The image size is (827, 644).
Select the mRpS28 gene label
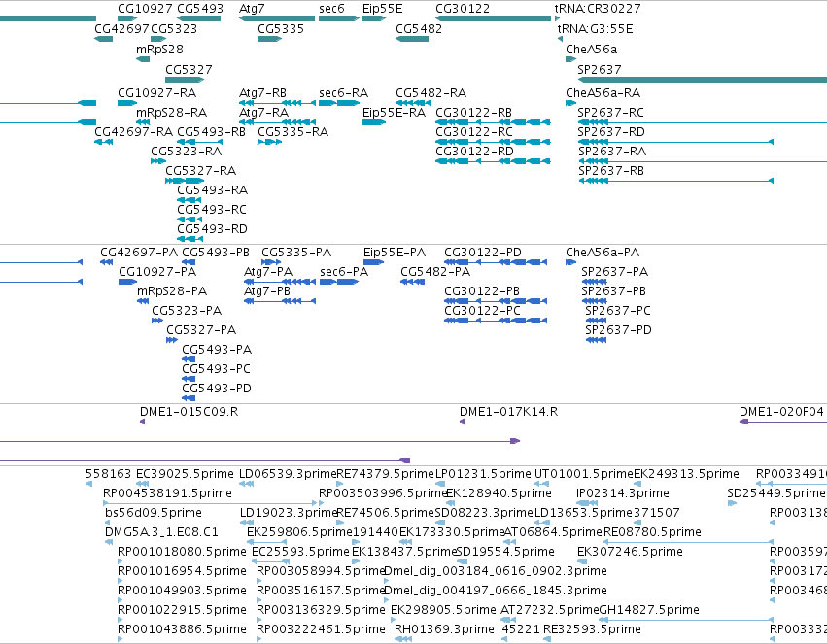[159, 49]
